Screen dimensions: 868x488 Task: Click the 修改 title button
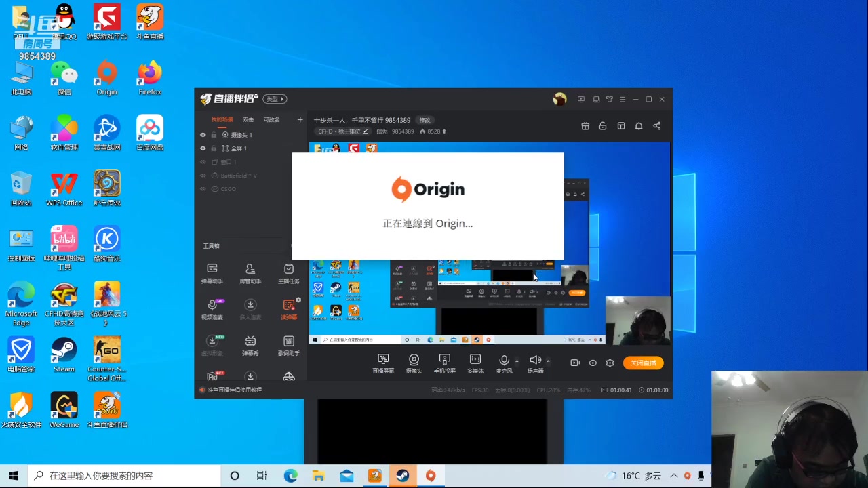point(425,120)
